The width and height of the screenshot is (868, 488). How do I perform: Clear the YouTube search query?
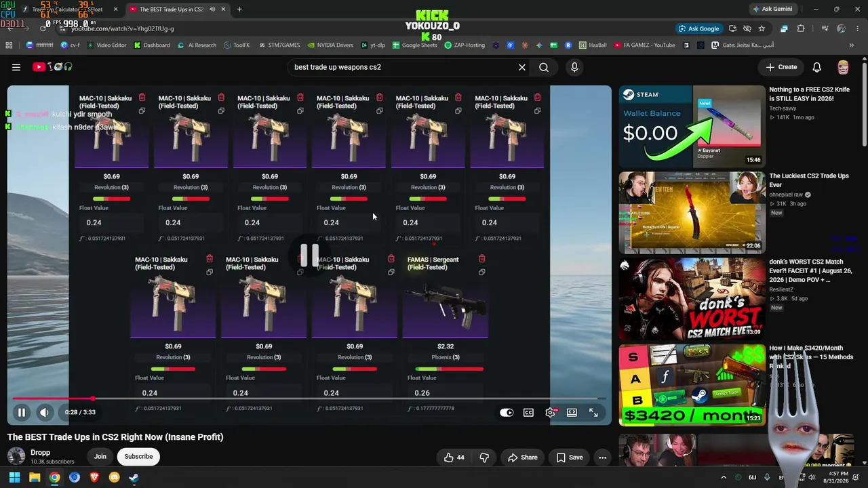pyautogui.click(x=522, y=67)
